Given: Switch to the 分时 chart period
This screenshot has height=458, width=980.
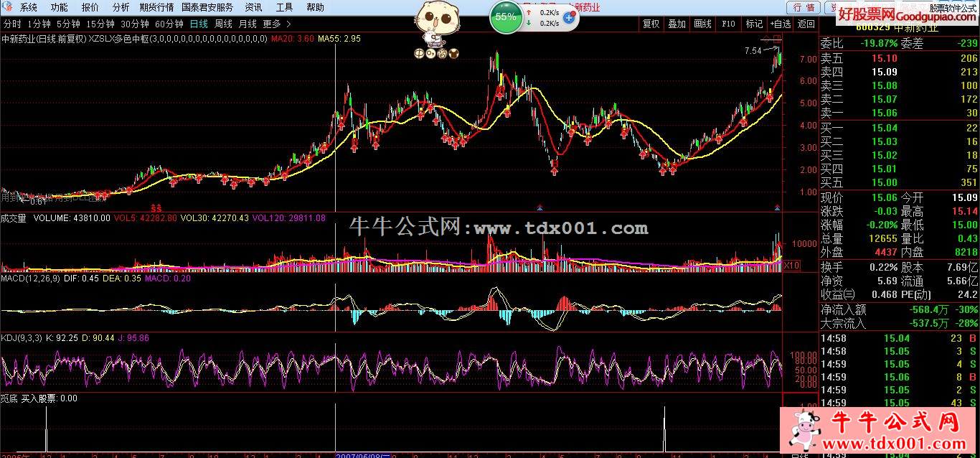Looking at the screenshot, I should (12, 24).
